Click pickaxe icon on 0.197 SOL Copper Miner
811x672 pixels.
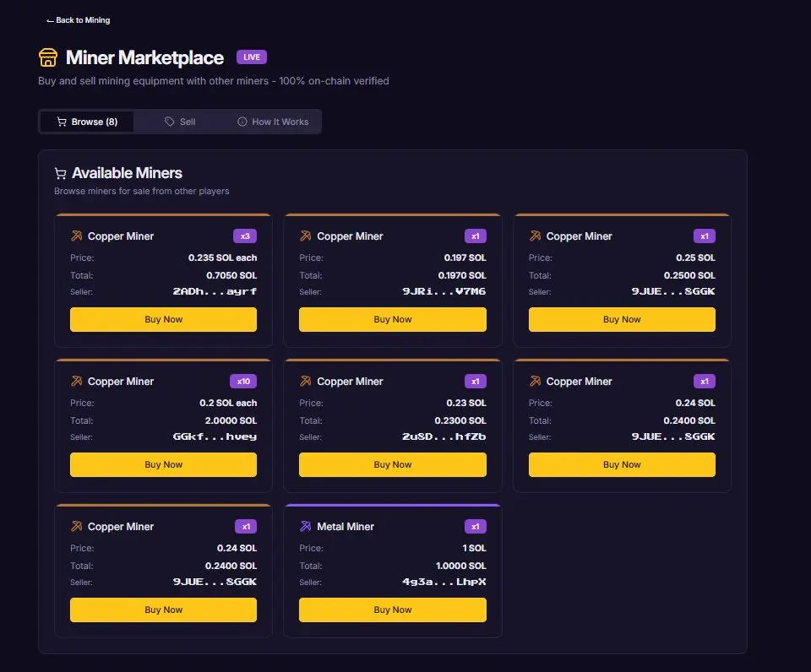306,236
